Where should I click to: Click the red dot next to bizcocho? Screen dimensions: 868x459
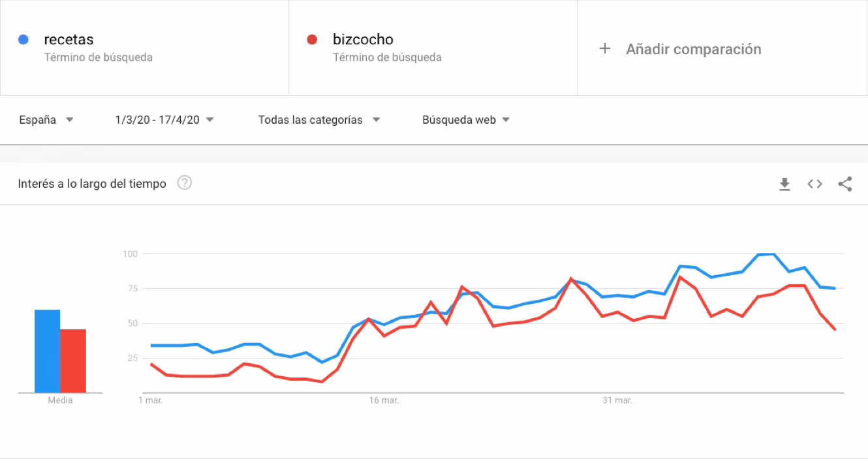coord(312,40)
